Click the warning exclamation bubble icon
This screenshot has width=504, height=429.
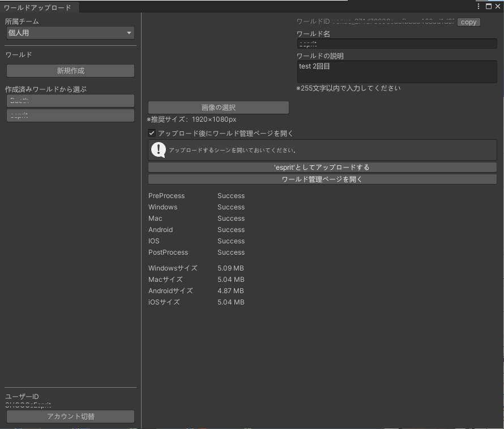point(159,150)
